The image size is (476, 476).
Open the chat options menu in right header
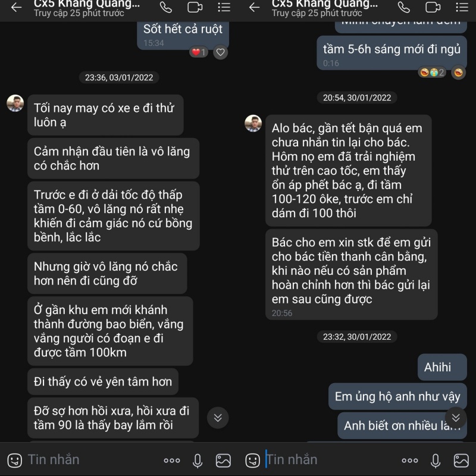tap(462, 7)
